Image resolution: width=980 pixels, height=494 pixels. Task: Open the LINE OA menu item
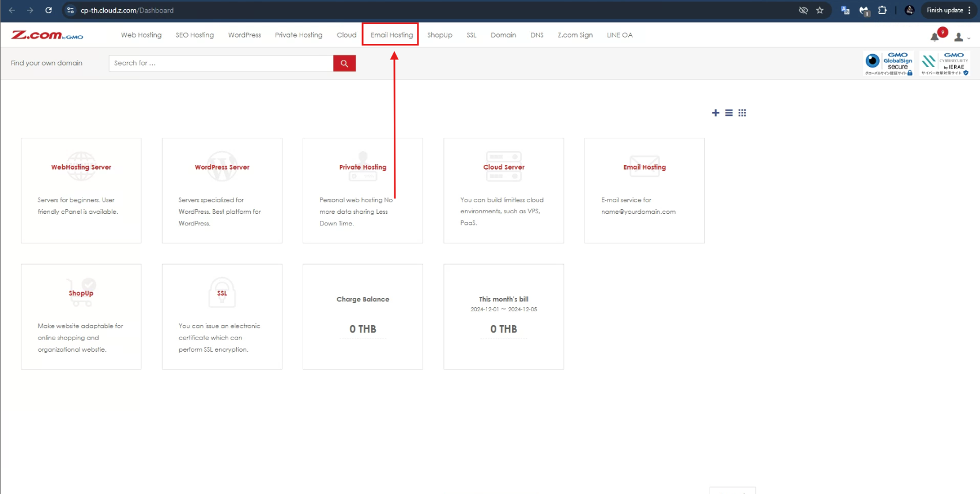point(620,35)
